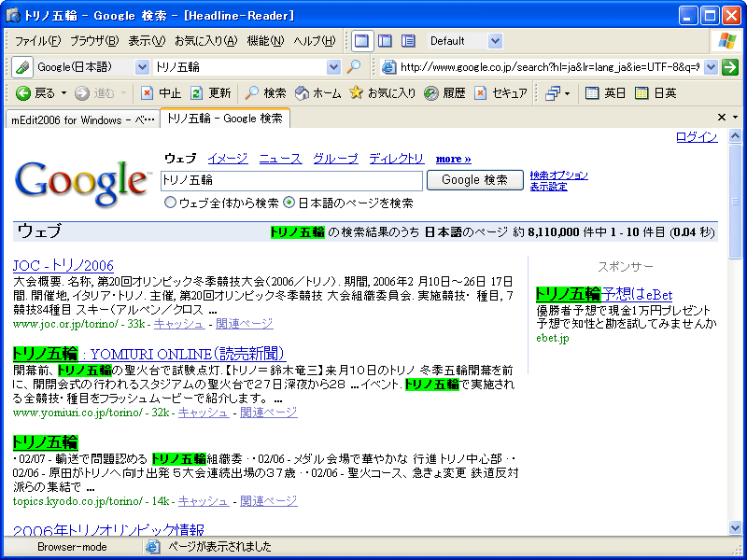Click the 英日 translation button
Viewport: 747px width, 560px height.
605,93
